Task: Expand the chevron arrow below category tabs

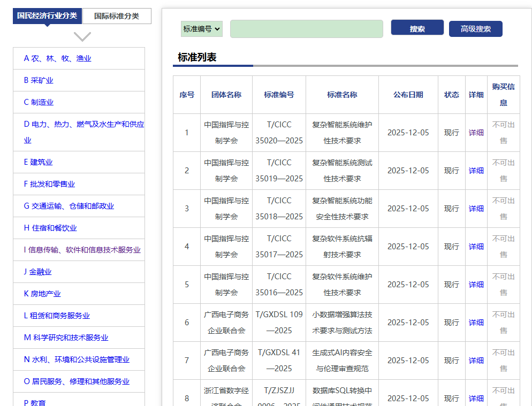Action: click(x=82, y=37)
